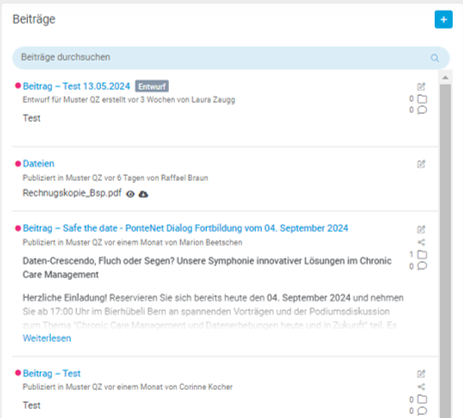Image resolution: width=463 pixels, height=418 pixels.
Task: Edit the 'Beitrag – Test 13.05.2024' post
Action: (x=421, y=87)
